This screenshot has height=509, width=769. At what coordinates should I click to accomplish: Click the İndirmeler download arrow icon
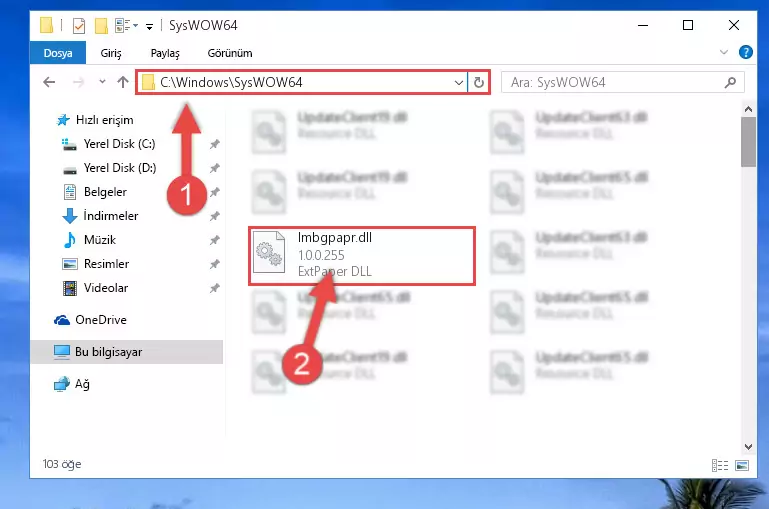coord(70,216)
